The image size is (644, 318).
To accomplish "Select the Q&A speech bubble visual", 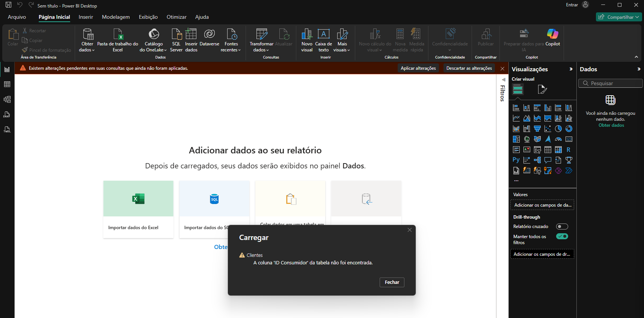I will coord(548,160).
